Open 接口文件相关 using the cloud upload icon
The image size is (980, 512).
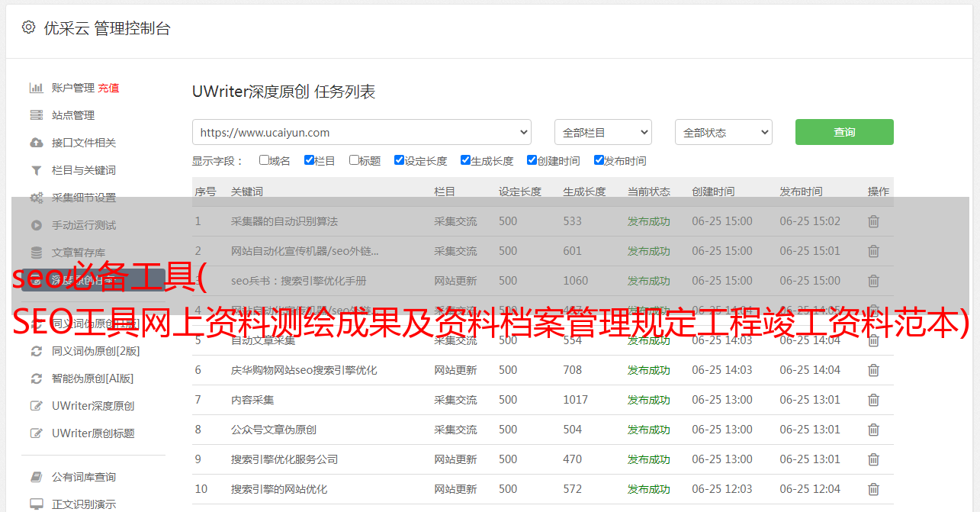(x=36, y=143)
